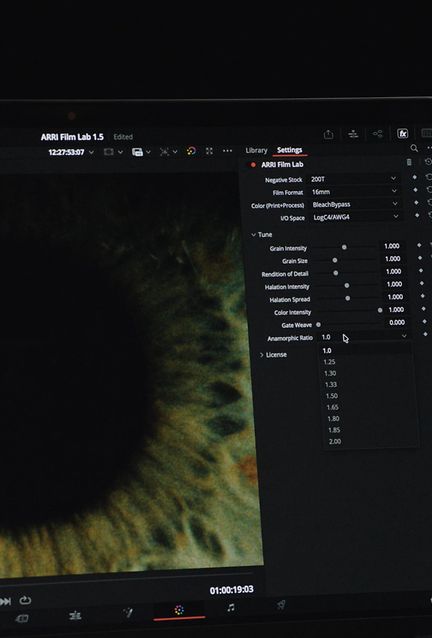
Task: Open Negative Stock 200T dropdown
Action: (x=353, y=179)
